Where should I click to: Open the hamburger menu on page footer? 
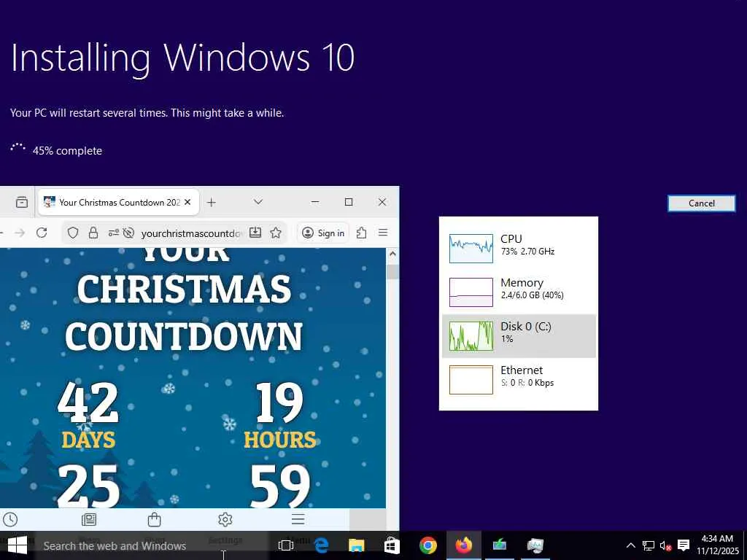pyautogui.click(x=298, y=519)
